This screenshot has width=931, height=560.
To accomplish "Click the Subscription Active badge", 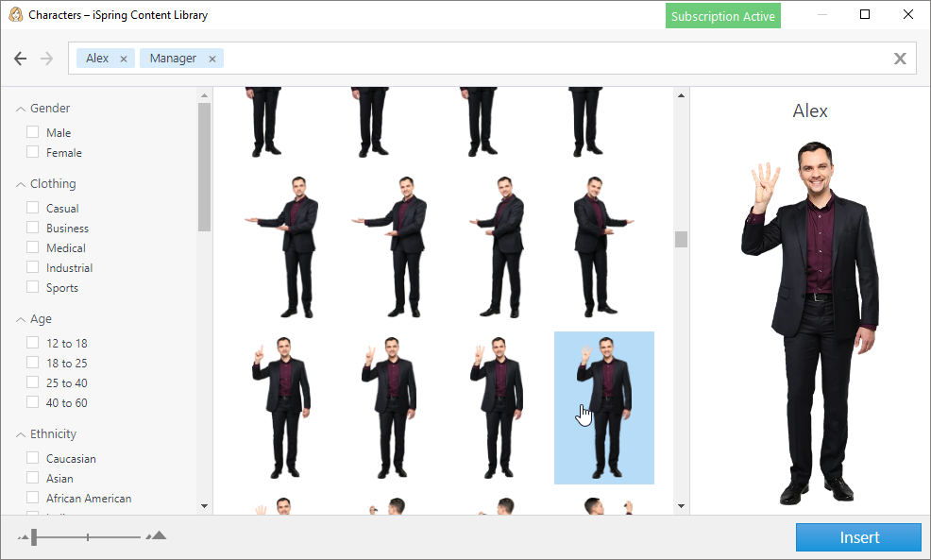I will pos(722,15).
